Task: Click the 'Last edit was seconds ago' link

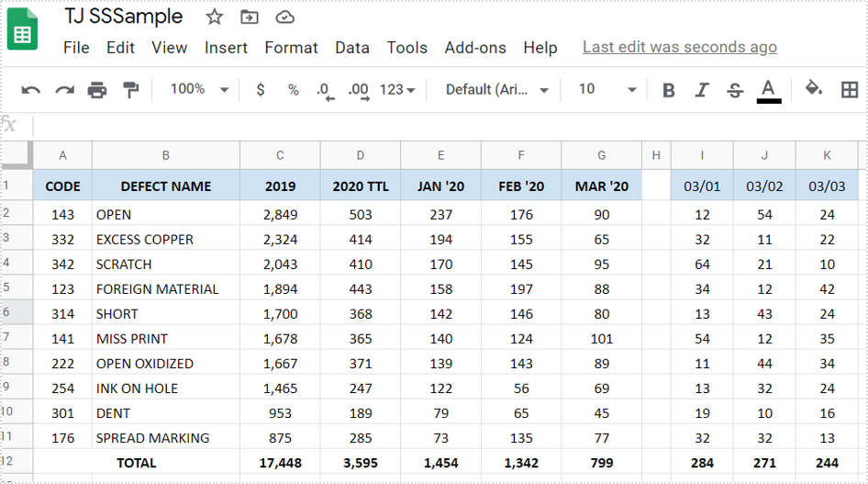Action: click(x=679, y=48)
